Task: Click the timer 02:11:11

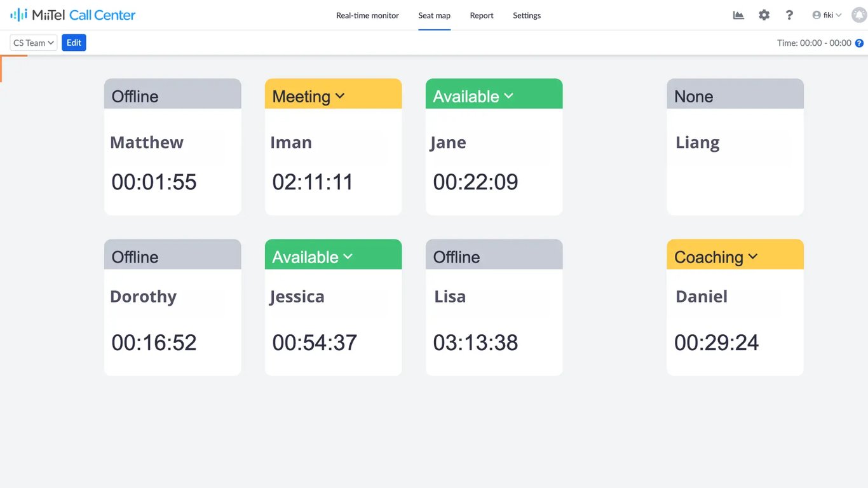Action: click(313, 182)
